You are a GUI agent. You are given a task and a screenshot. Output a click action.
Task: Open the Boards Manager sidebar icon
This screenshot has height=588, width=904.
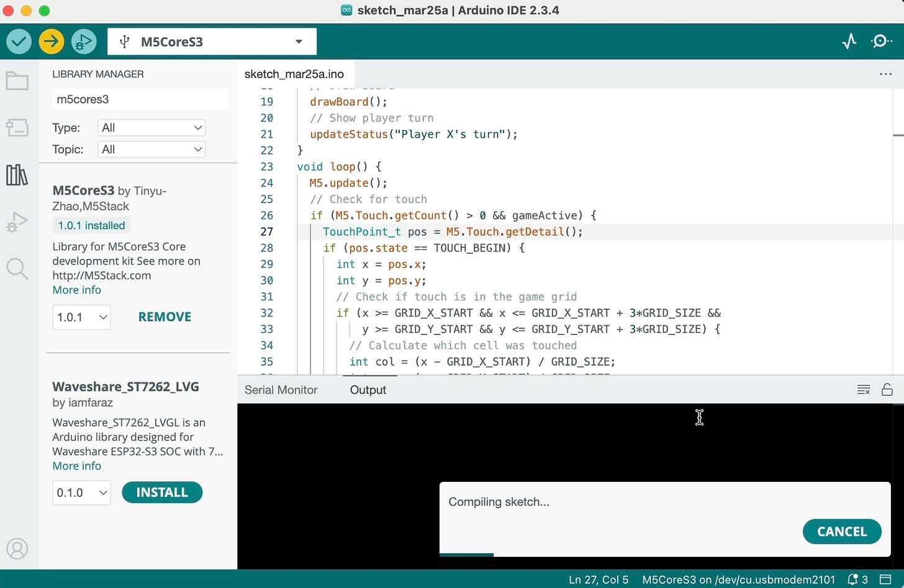[x=17, y=127]
